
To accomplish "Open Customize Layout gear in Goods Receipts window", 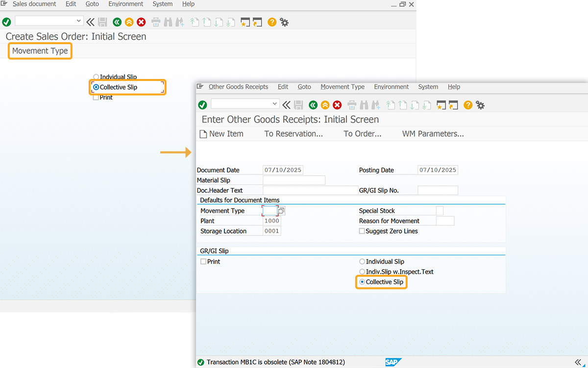I will pyautogui.click(x=480, y=105).
